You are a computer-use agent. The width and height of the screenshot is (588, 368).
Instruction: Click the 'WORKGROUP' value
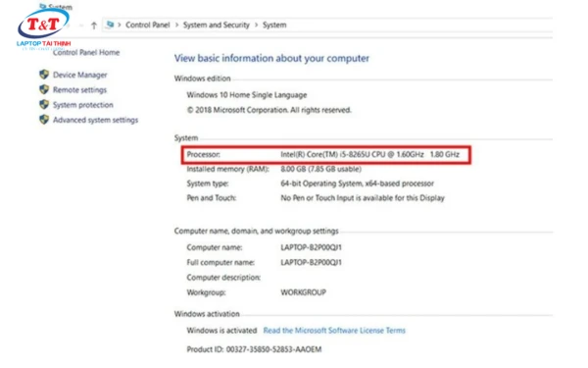(x=304, y=292)
